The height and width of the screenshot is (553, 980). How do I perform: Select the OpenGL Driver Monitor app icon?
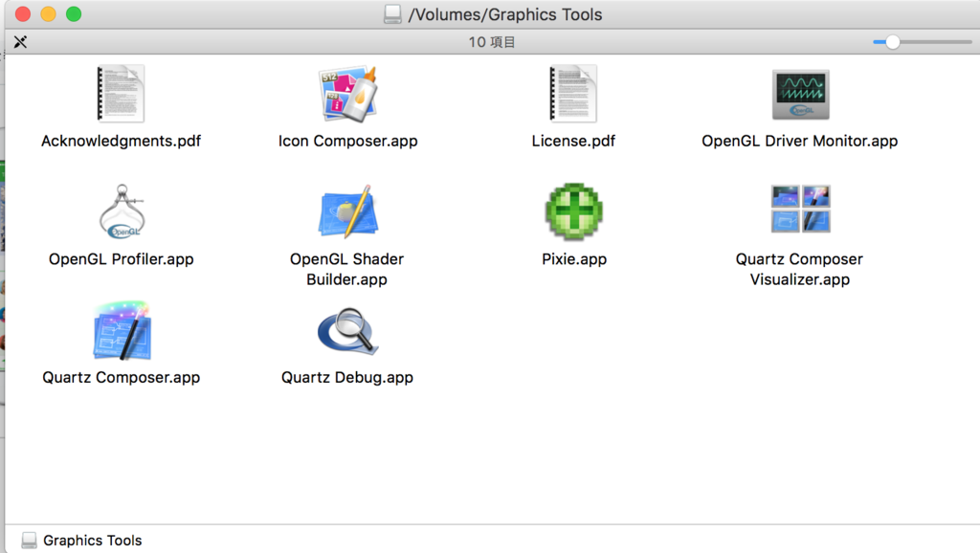[x=801, y=95]
